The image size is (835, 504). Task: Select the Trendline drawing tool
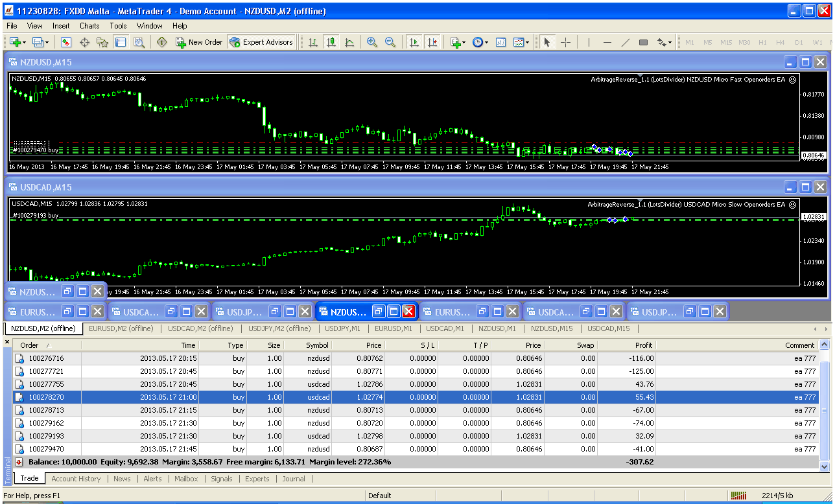pos(625,42)
